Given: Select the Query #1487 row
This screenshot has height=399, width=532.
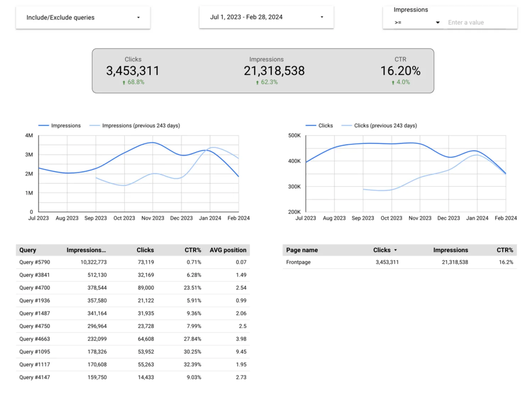Looking at the screenshot, I should click(133, 313).
